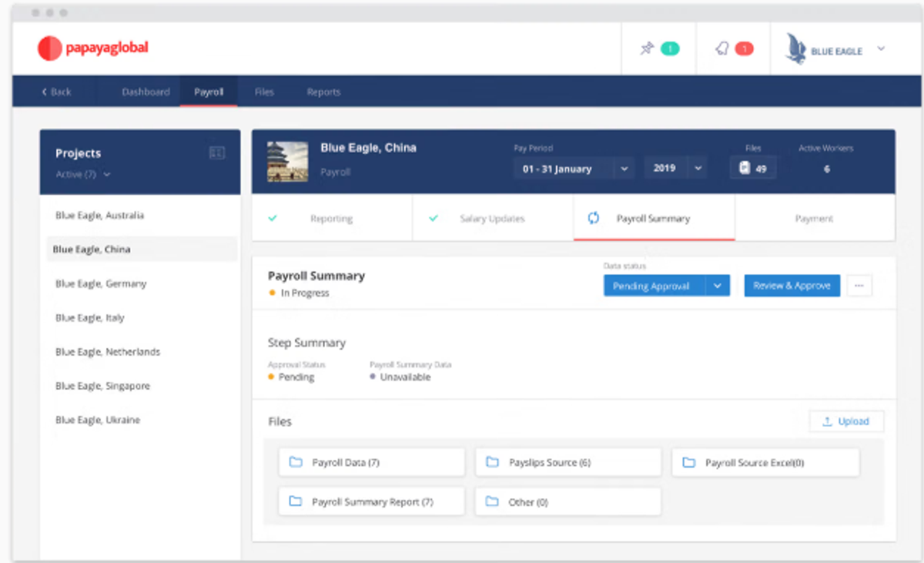The image size is (924, 563).
Task: Go Back using the back arrow link
Action: 56,92
